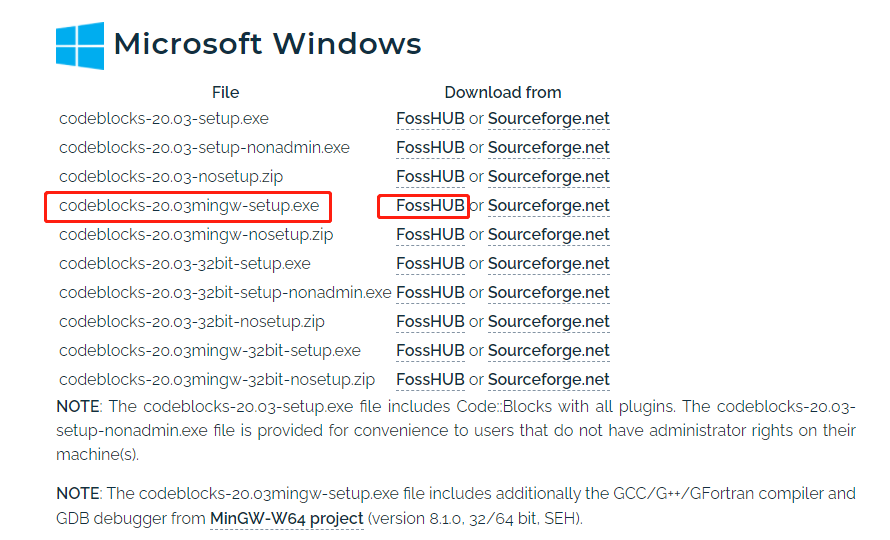890x540 pixels.
Task: Open Sourceforge.net link for codeblocks-20.03-nosetup.zip
Action: [548, 177]
